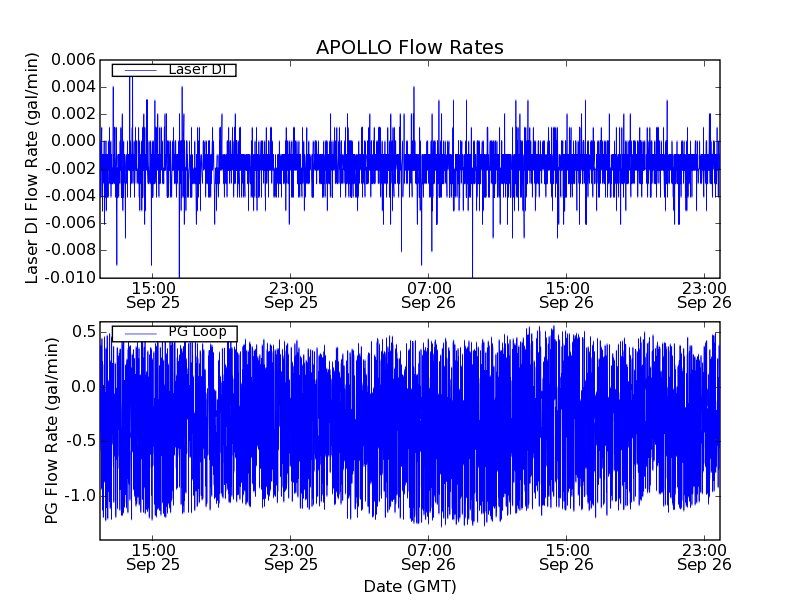The width and height of the screenshot is (800, 600).
Task: Click the 0.004 tick label on top plot
Action: 73,87
